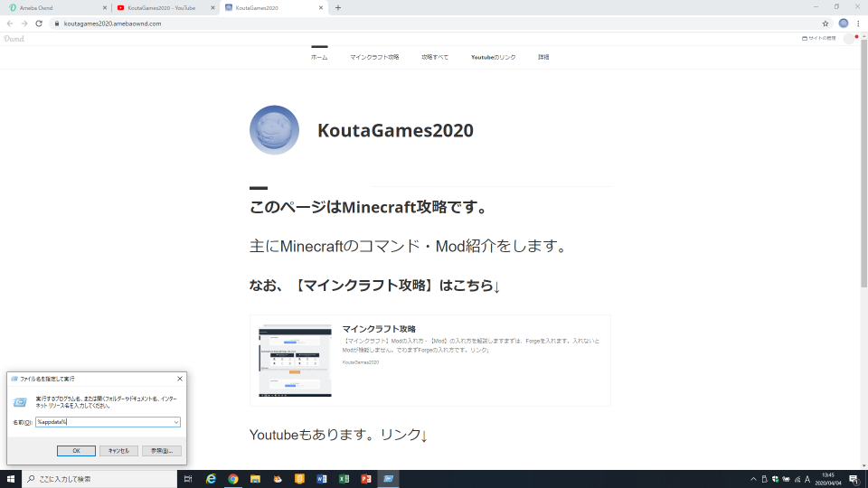Click the マインクラフト攻略 card thumbnail
This screenshot has width=868, height=488.
tap(295, 361)
